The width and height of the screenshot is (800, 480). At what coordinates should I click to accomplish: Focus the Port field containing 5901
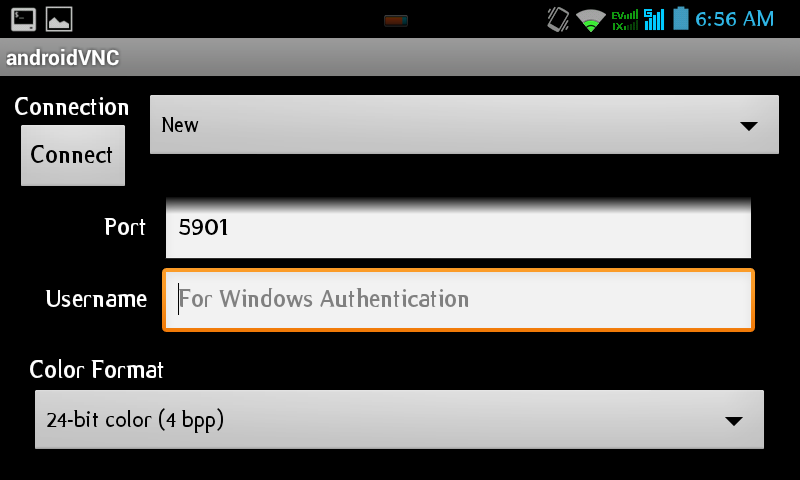[458, 228]
